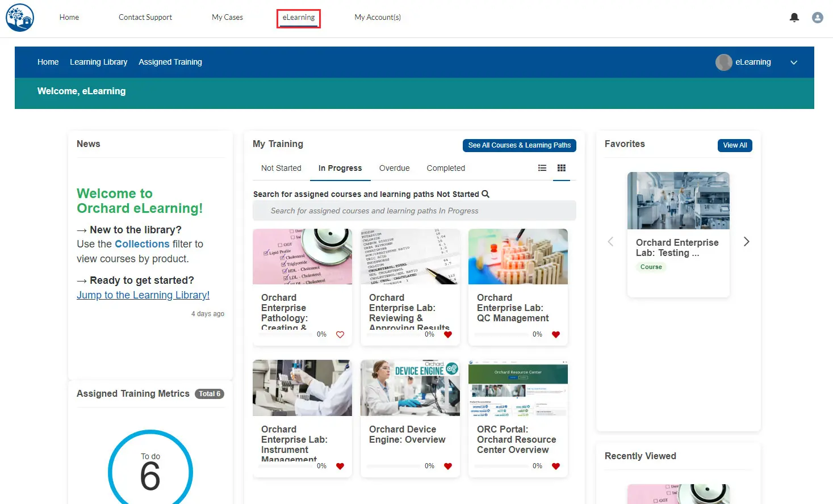Switch to list view layout
Viewport: 833px width, 504px height.
coord(542,168)
